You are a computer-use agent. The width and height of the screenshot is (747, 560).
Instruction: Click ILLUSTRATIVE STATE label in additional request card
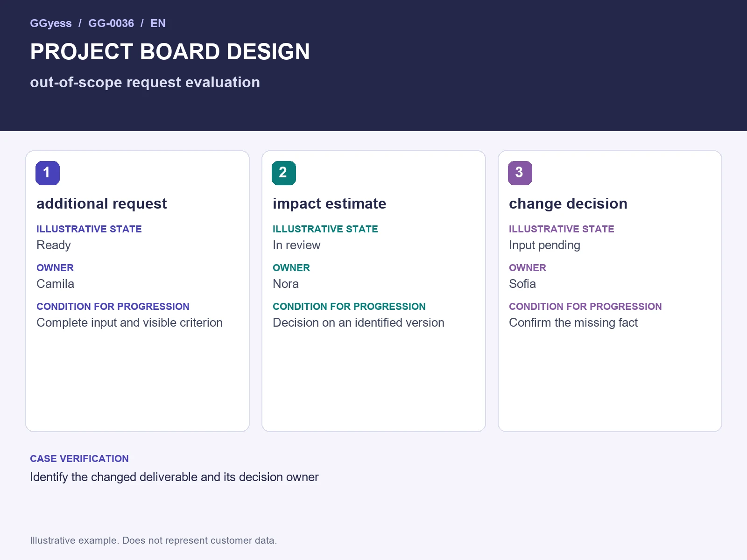click(x=89, y=229)
